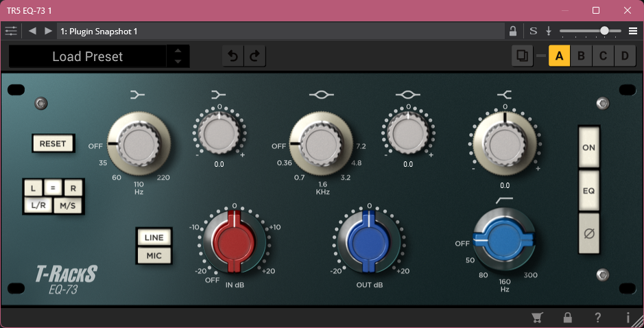Open the Load Preset field
Image resolution: width=644 pixels, height=328 pixels.
click(88, 56)
